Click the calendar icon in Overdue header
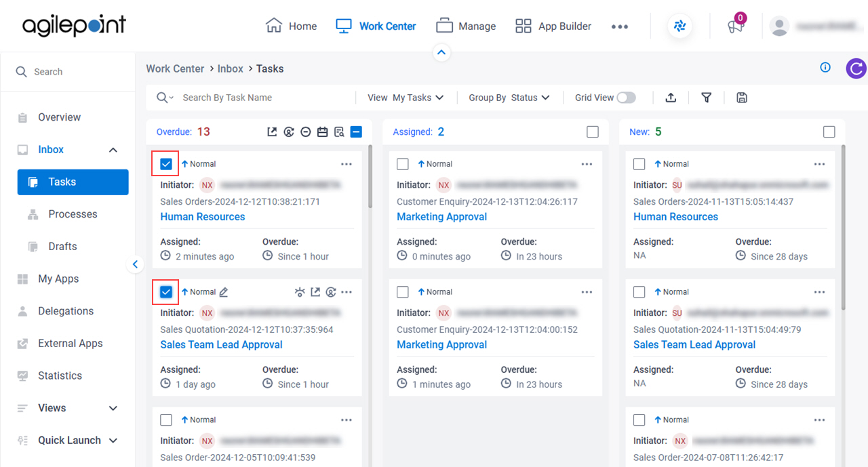 [323, 132]
